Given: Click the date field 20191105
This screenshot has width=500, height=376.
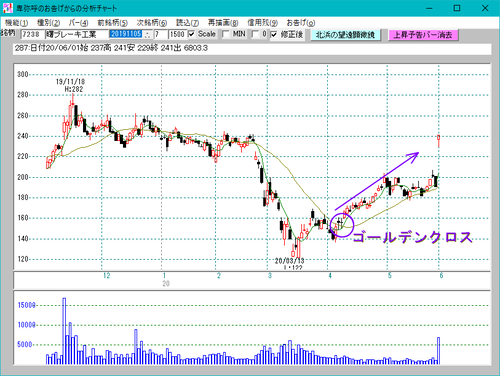Looking at the screenshot, I should pyautogui.click(x=126, y=34).
